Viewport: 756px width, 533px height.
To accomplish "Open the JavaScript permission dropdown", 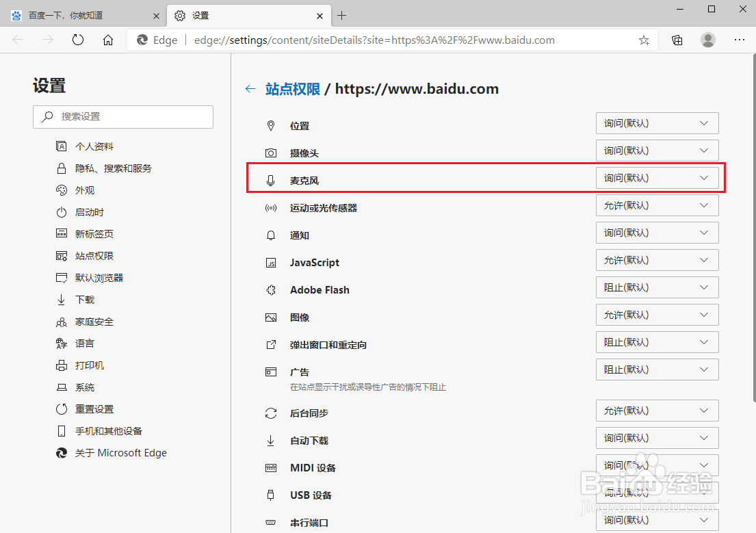I will (x=657, y=260).
